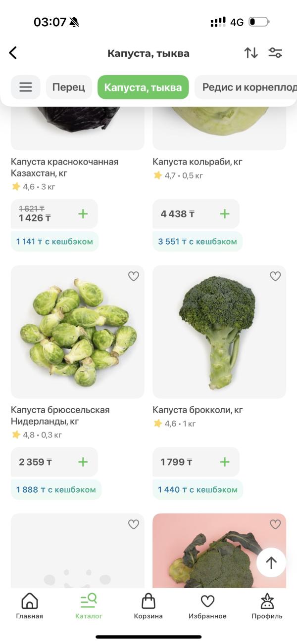Open the Главная tab
Image resolution: width=297 pixels, height=644 pixels.
pyautogui.click(x=30, y=606)
